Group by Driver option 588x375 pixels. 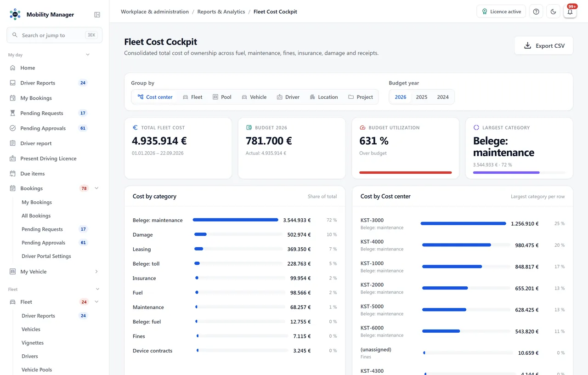click(x=288, y=97)
